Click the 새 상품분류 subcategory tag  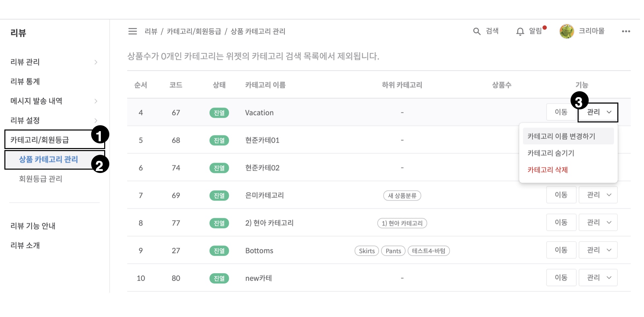click(x=402, y=196)
